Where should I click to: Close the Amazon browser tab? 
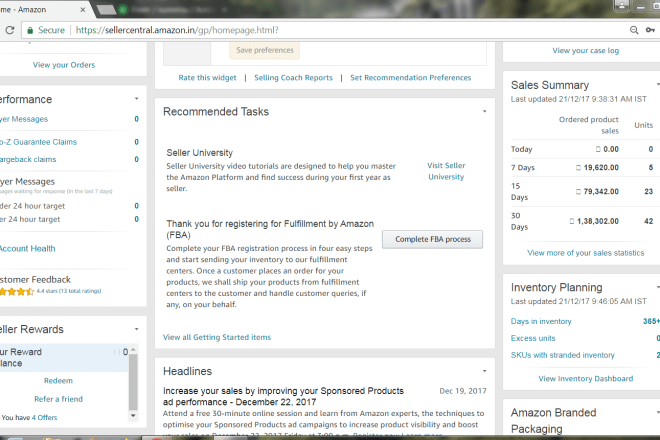(83, 9)
